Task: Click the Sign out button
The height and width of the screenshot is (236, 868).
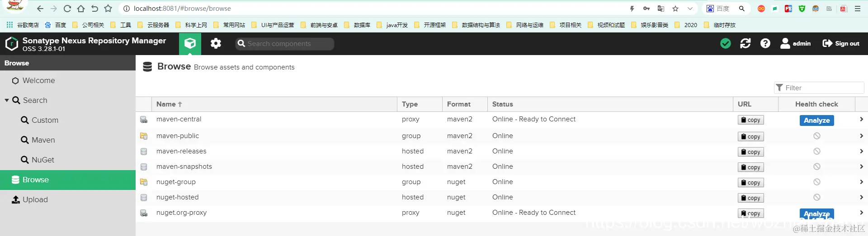Action: 841,43
